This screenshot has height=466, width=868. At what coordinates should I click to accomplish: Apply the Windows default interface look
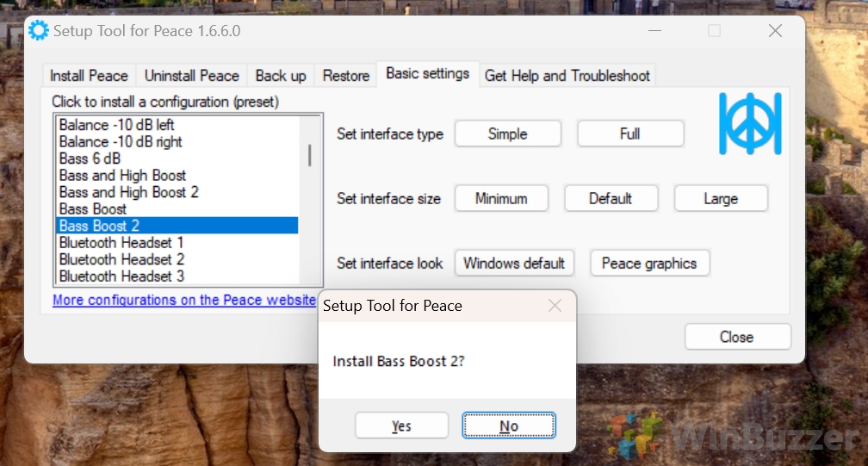pos(514,263)
